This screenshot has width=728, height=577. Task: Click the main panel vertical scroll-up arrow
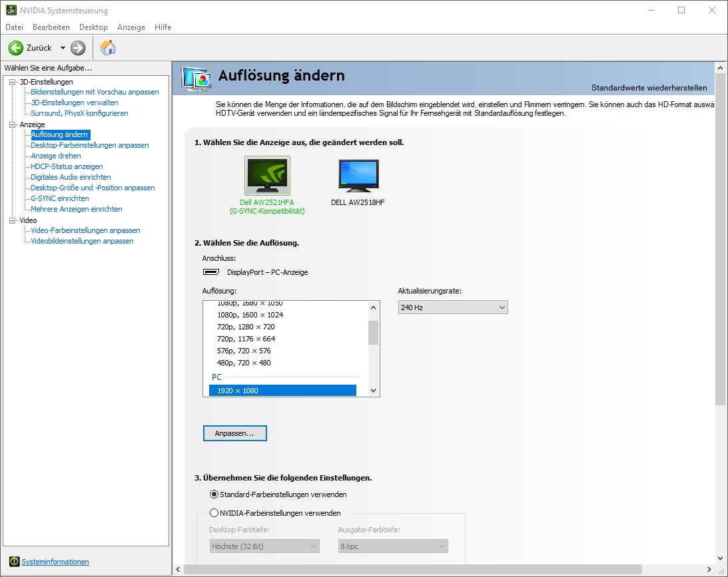(x=720, y=68)
